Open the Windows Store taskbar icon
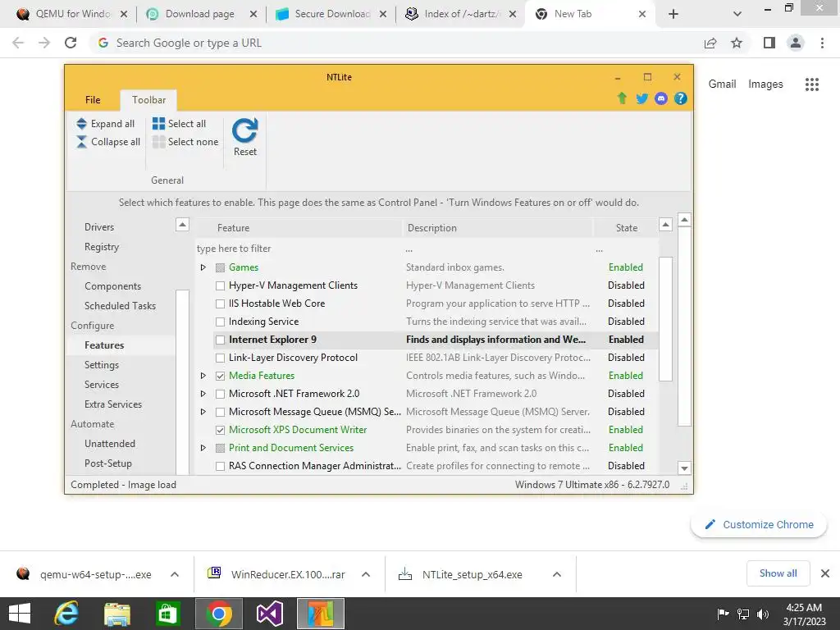 click(167, 614)
